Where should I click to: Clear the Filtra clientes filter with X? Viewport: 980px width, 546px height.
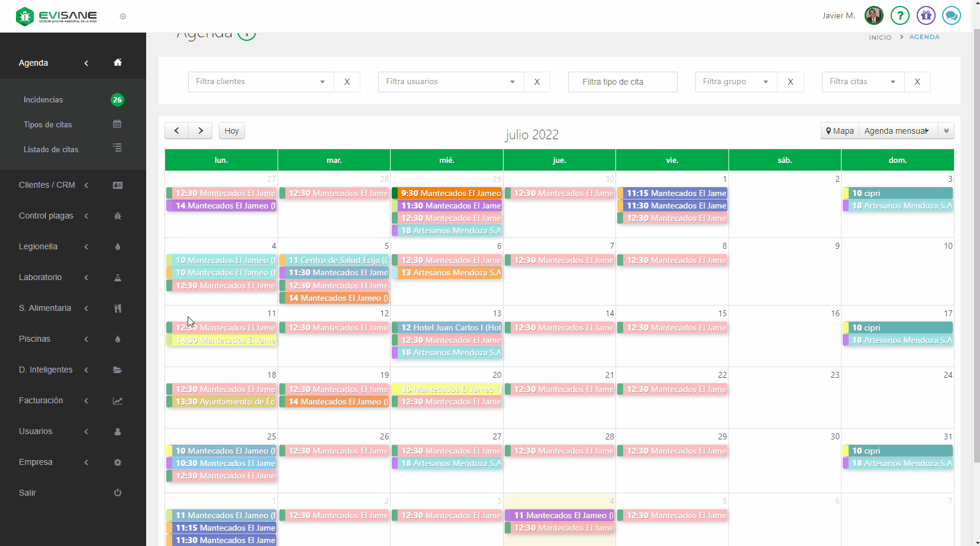(x=347, y=82)
